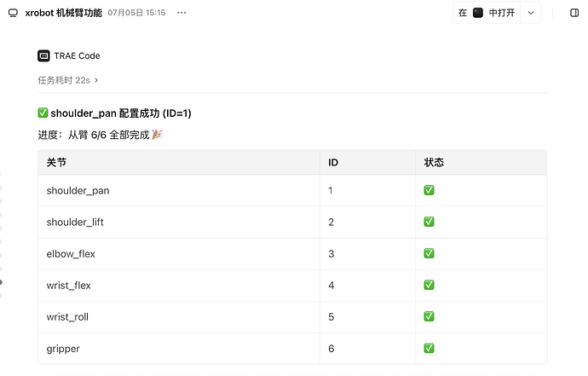Select the wrist_flex table cell
This screenshot has height=376, width=588.
pyautogui.click(x=179, y=285)
